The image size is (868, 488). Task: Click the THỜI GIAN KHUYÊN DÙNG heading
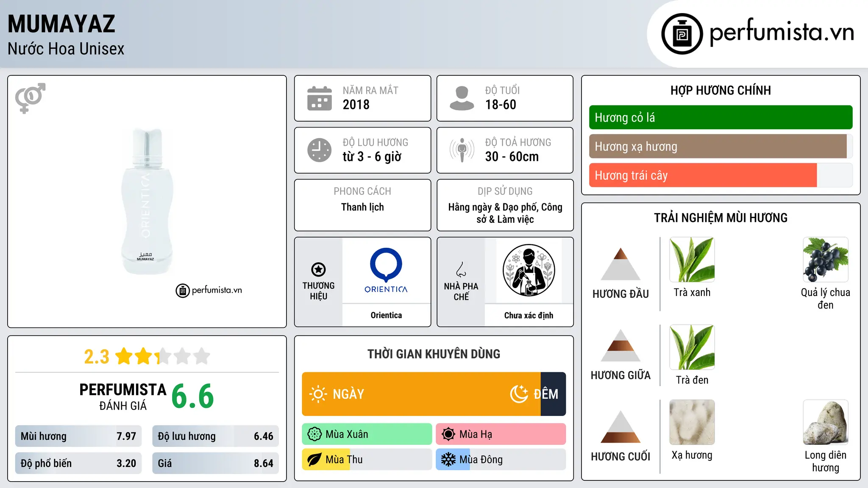[x=434, y=354]
